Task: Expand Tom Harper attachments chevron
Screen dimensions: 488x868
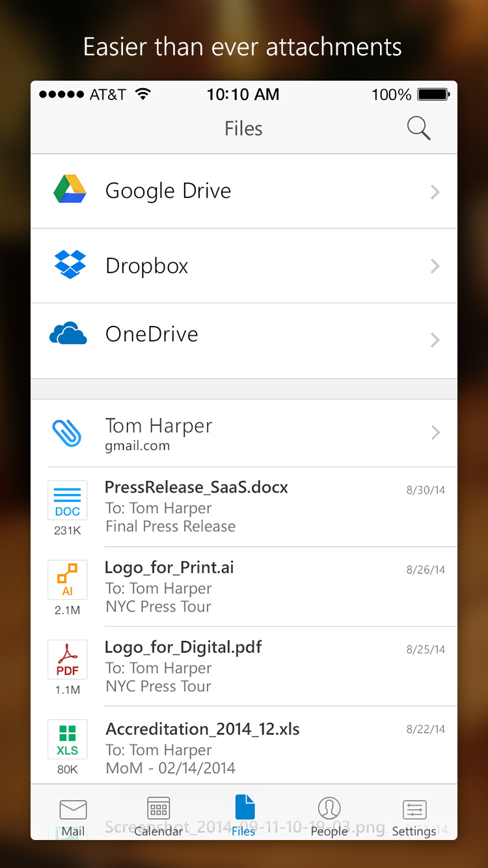Action: coord(435,433)
